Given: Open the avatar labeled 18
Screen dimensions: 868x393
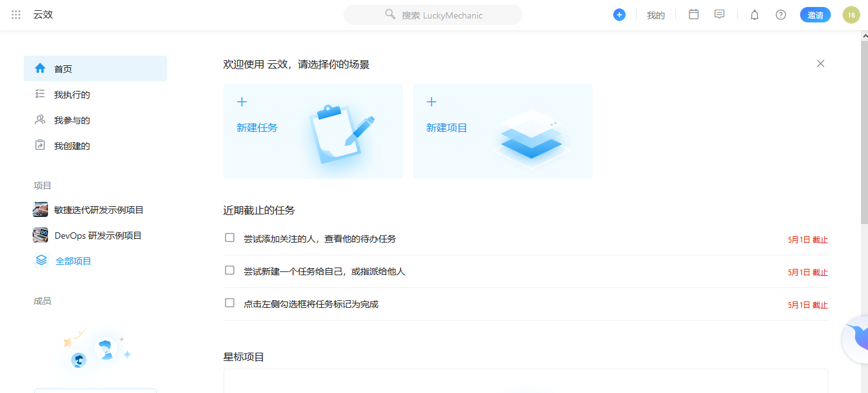Looking at the screenshot, I should tap(851, 14).
